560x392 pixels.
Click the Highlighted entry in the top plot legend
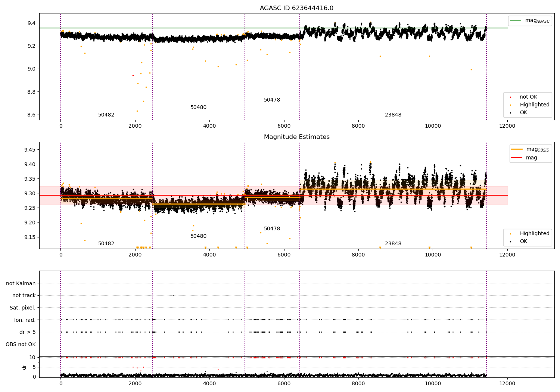point(530,105)
